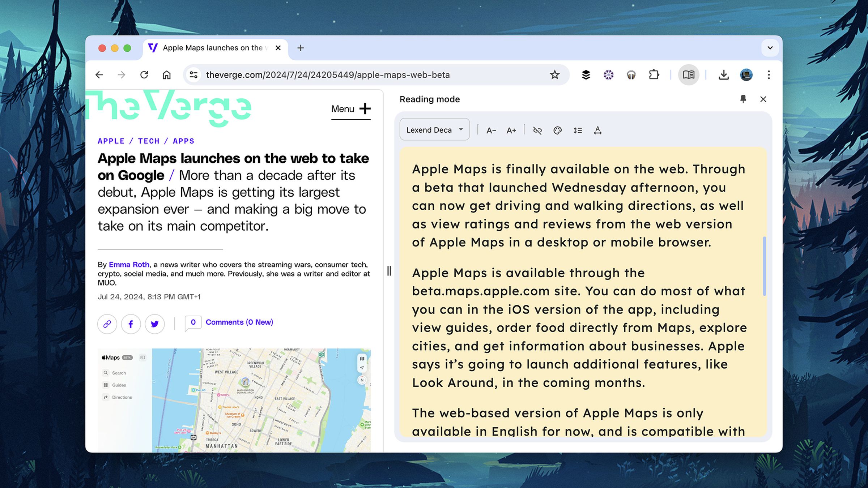Open The Verge Menu with plus sign
Viewport: 868px width, 488px height.
[350, 109]
